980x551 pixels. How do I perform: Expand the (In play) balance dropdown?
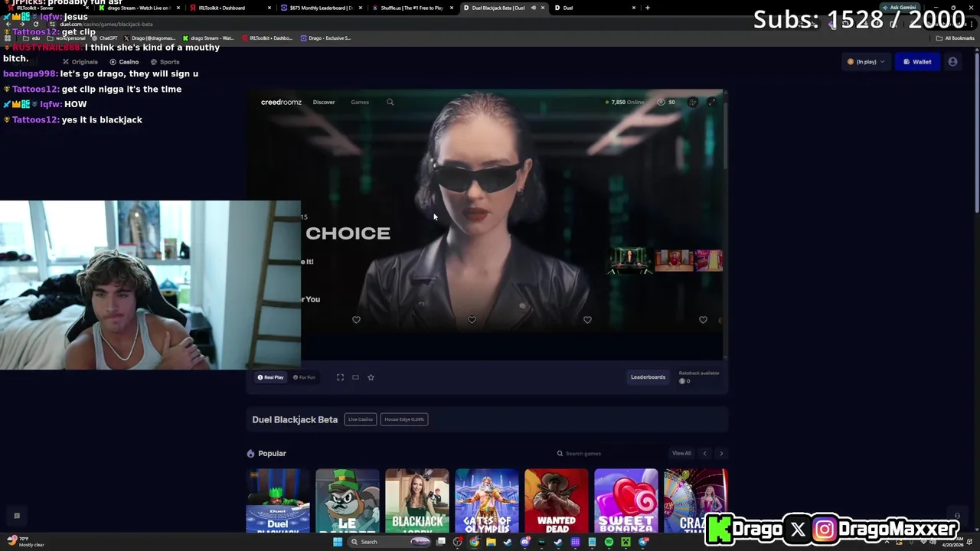(866, 62)
